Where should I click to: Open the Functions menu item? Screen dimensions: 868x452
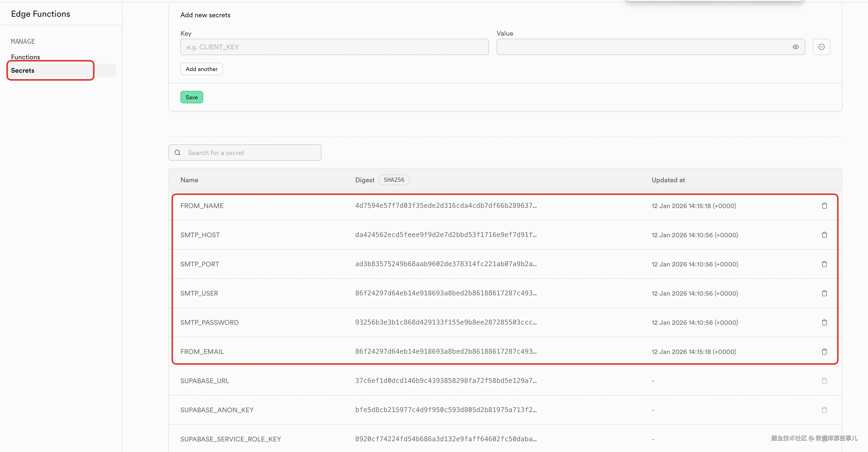[x=26, y=57]
